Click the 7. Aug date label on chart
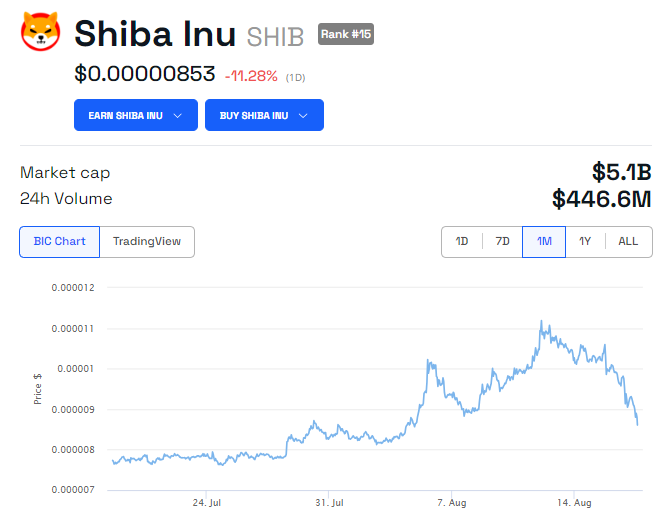The width and height of the screenshot is (670, 522). (x=452, y=501)
